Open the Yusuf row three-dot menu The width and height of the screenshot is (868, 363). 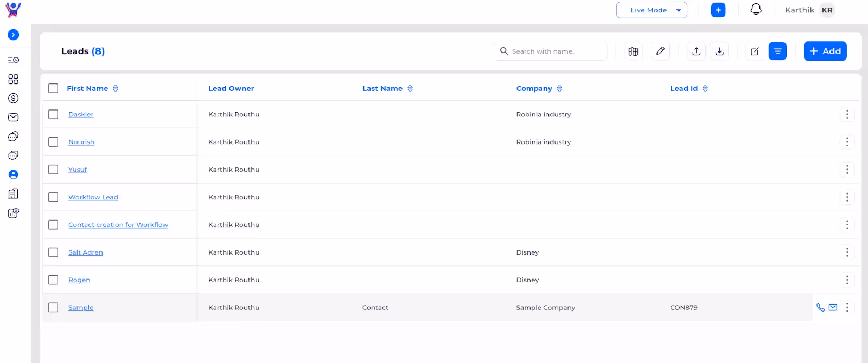(847, 170)
